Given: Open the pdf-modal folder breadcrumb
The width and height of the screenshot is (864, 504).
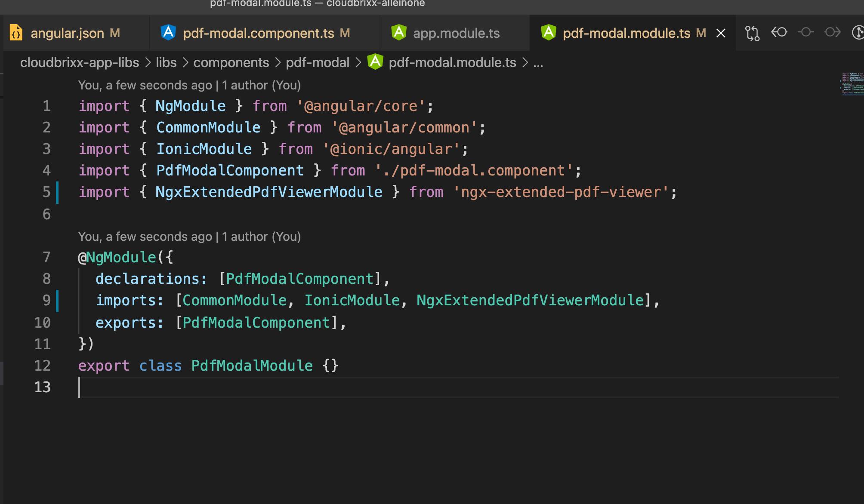Looking at the screenshot, I should (x=318, y=63).
